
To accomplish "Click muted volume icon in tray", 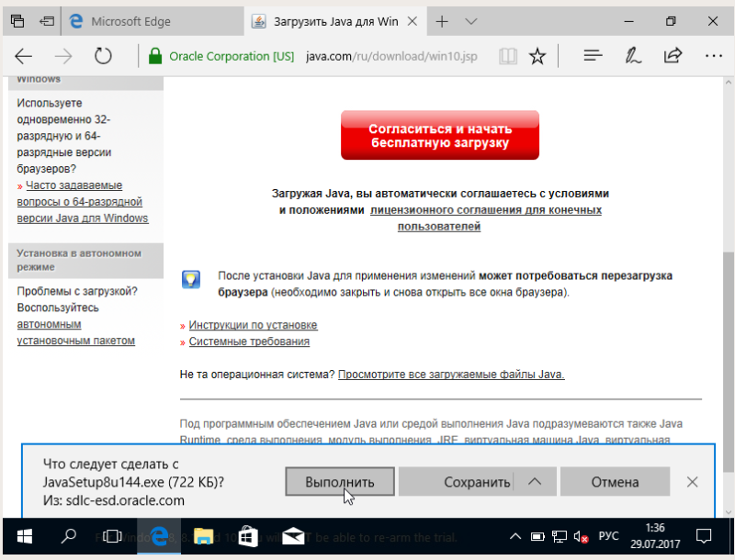I will [581, 537].
